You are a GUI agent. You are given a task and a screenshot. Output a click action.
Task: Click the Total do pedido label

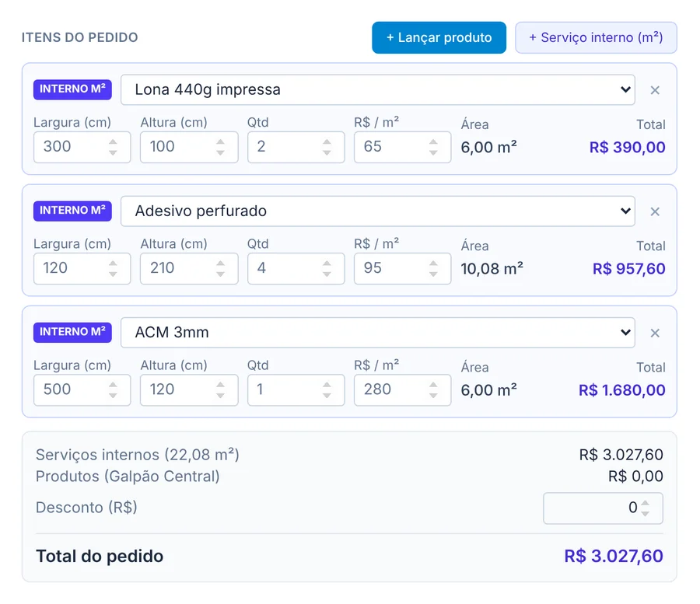click(100, 557)
